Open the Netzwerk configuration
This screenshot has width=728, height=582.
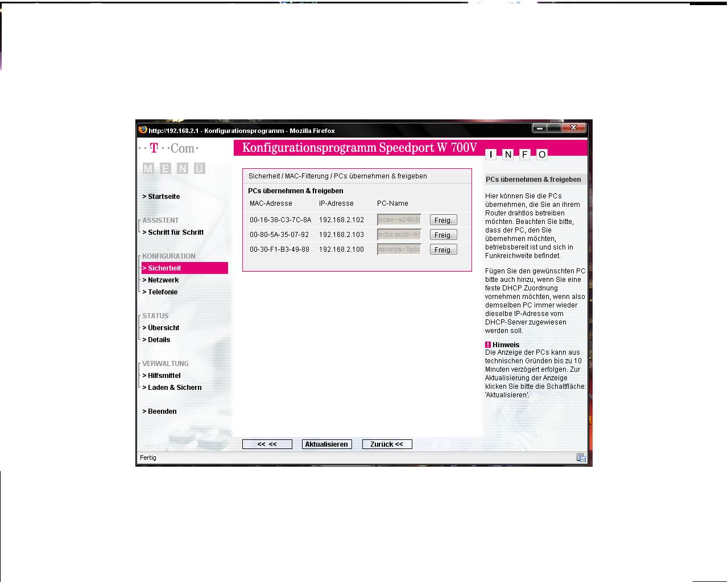[160, 280]
